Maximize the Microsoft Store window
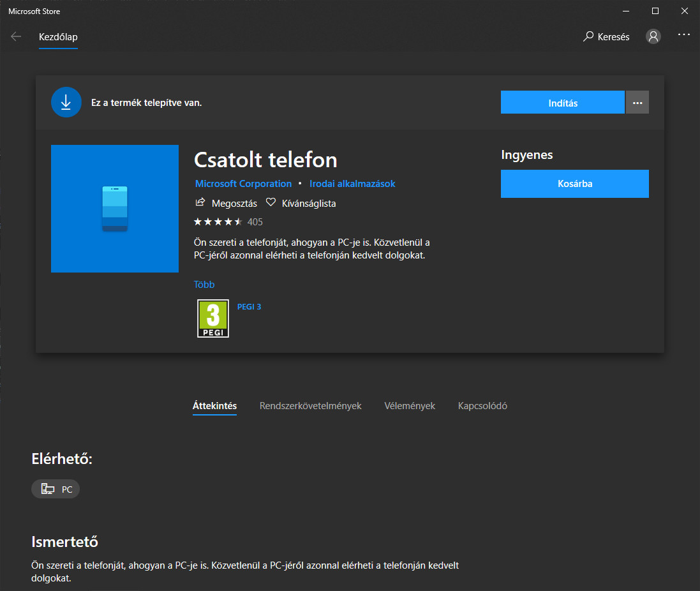Image resolution: width=700 pixels, height=591 pixels. 655,11
